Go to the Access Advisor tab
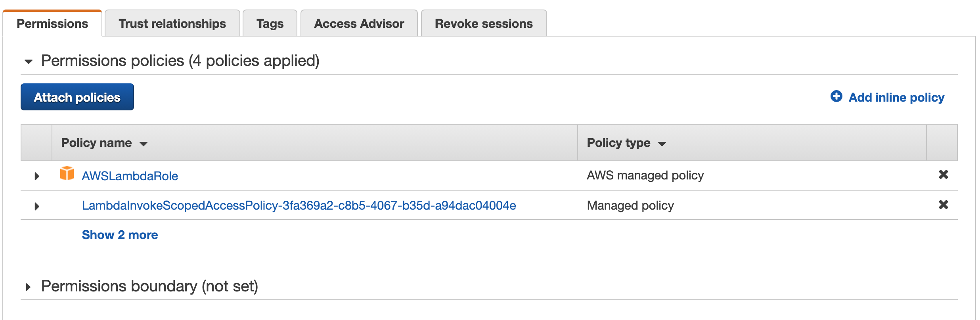This screenshot has height=320, width=980. click(x=359, y=23)
